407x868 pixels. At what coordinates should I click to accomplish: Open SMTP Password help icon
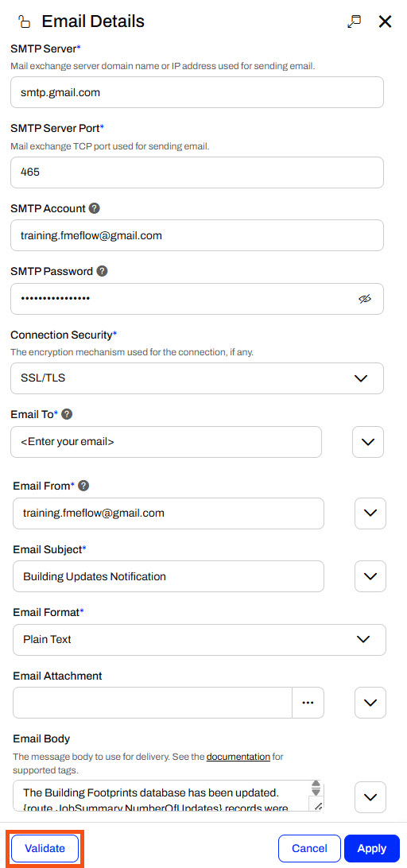(102, 271)
